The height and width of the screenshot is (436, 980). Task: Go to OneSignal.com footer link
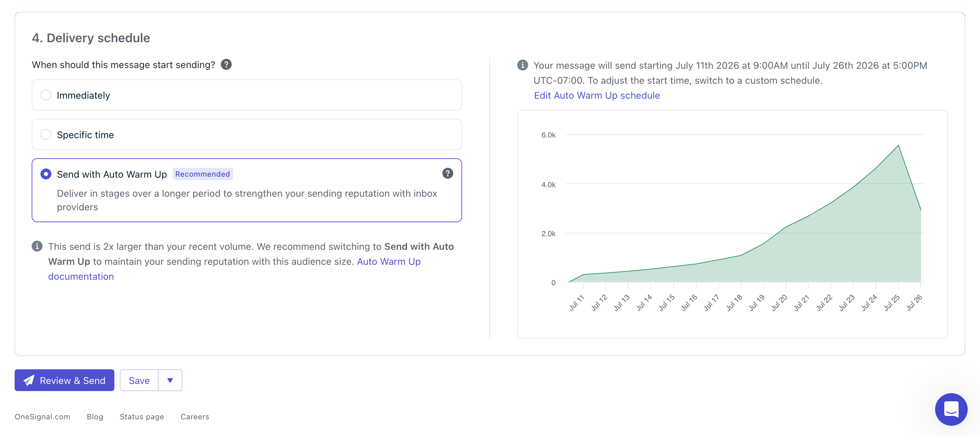click(42, 417)
